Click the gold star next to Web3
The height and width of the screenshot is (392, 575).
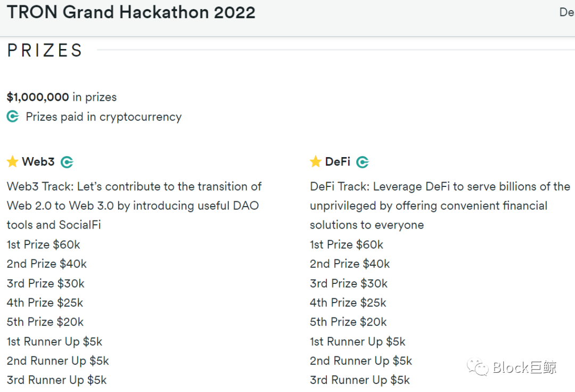(12, 161)
